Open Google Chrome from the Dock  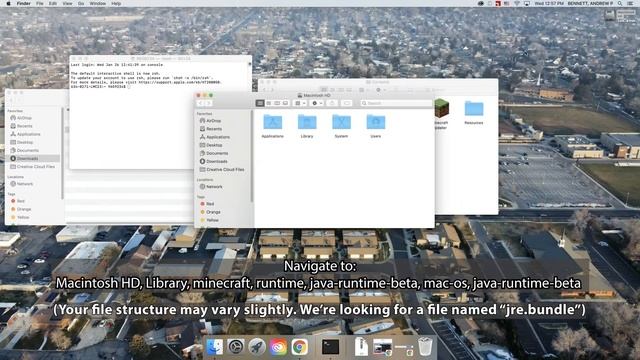pos(299,347)
